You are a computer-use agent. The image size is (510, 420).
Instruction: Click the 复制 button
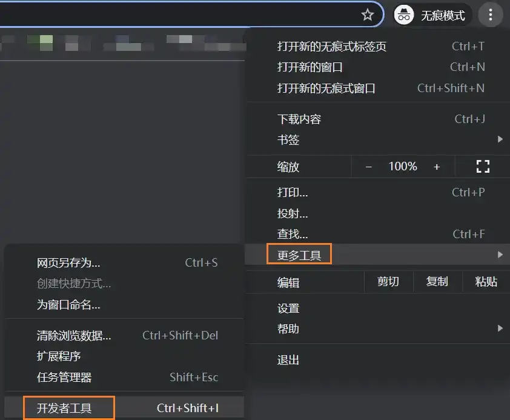[x=437, y=282]
